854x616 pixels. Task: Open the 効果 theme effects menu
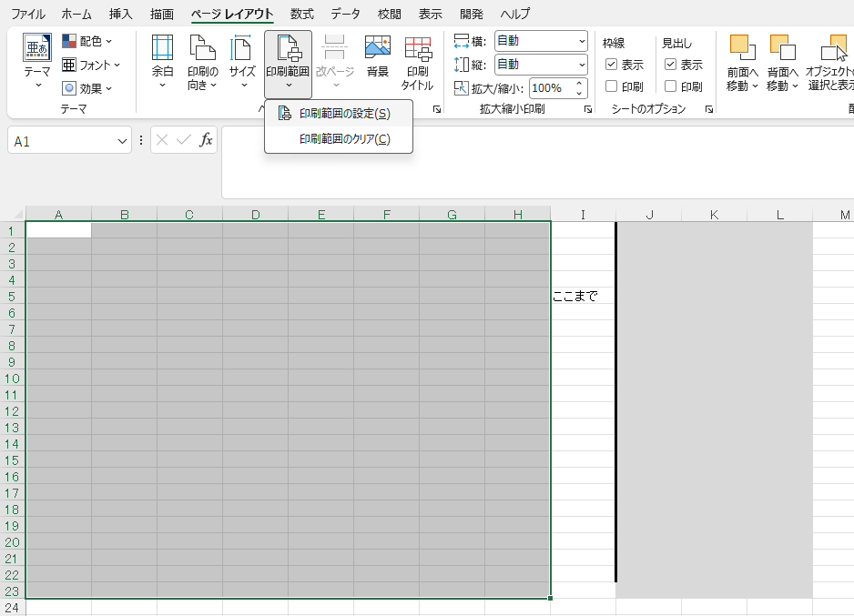(x=86, y=88)
